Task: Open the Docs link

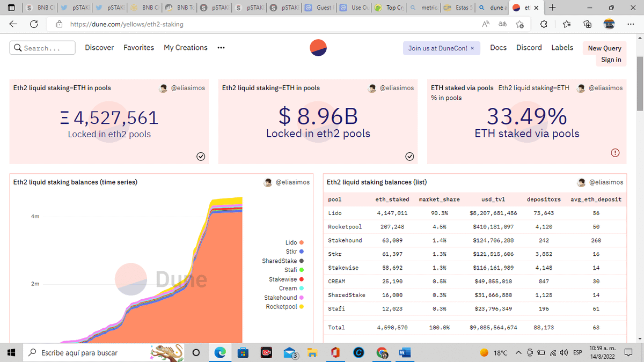Action: (498, 48)
